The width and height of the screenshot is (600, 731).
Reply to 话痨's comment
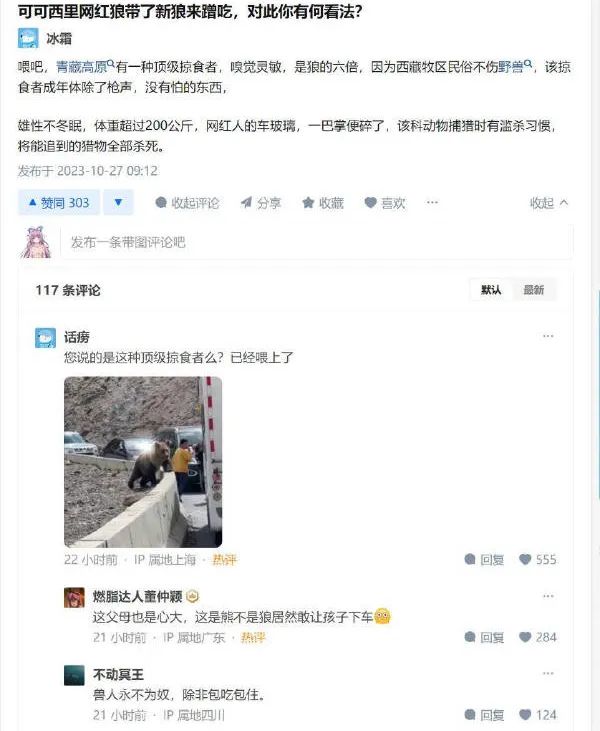click(x=485, y=559)
